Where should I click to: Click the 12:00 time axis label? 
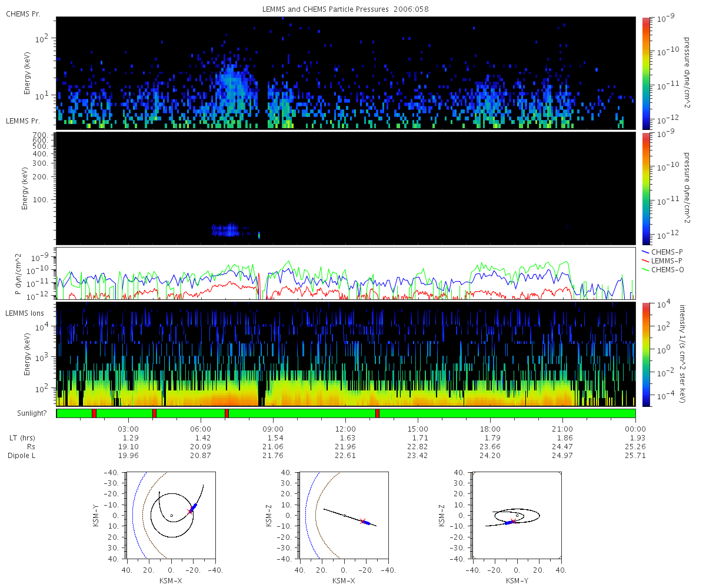[x=345, y=428]
